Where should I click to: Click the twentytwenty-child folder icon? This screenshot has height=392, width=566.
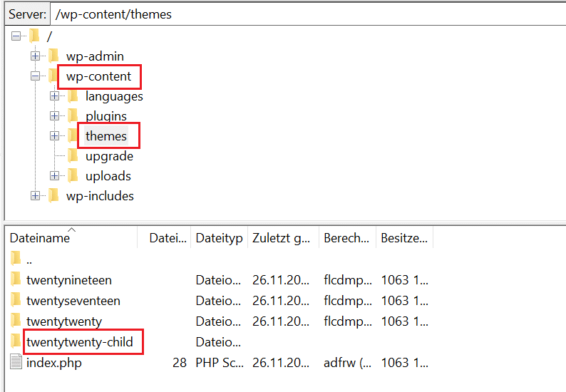(x=16, y=342)
